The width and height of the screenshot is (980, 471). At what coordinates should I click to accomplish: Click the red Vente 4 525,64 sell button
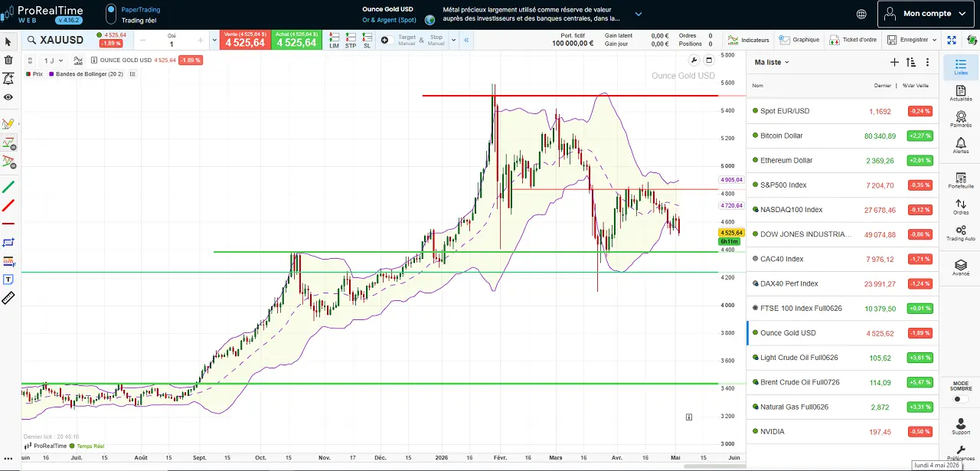[x=245, y=40]
